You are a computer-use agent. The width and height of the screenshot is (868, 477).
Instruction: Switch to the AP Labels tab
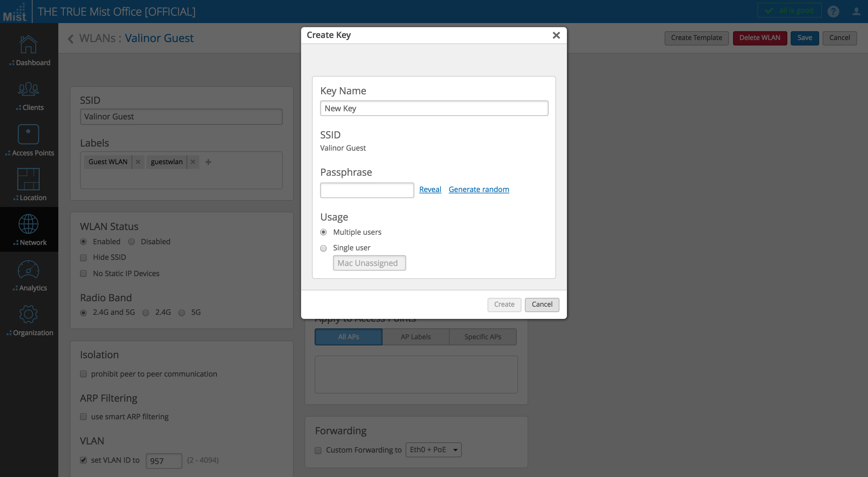[416, 337]
